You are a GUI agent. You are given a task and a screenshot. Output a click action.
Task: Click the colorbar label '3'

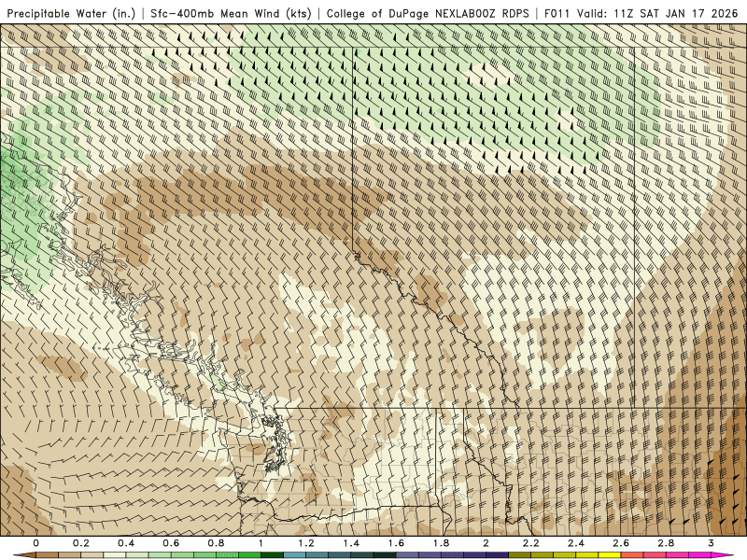pyautogui.click(x=711, y=543)
